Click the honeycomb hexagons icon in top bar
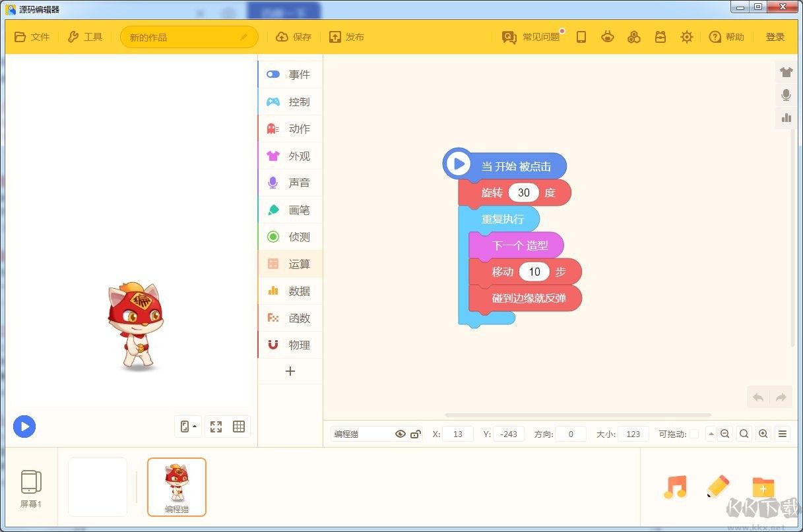 tap(634, 37)
